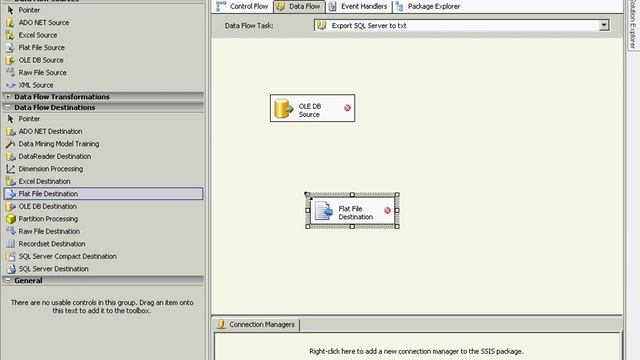640x360 pixels.
Task: Click the red error icon on OLE DB Source
Action: (347, 108)
